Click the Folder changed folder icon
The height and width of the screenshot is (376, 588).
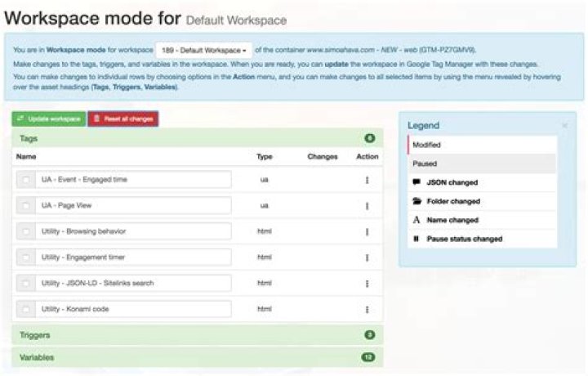tap(416, 201)
